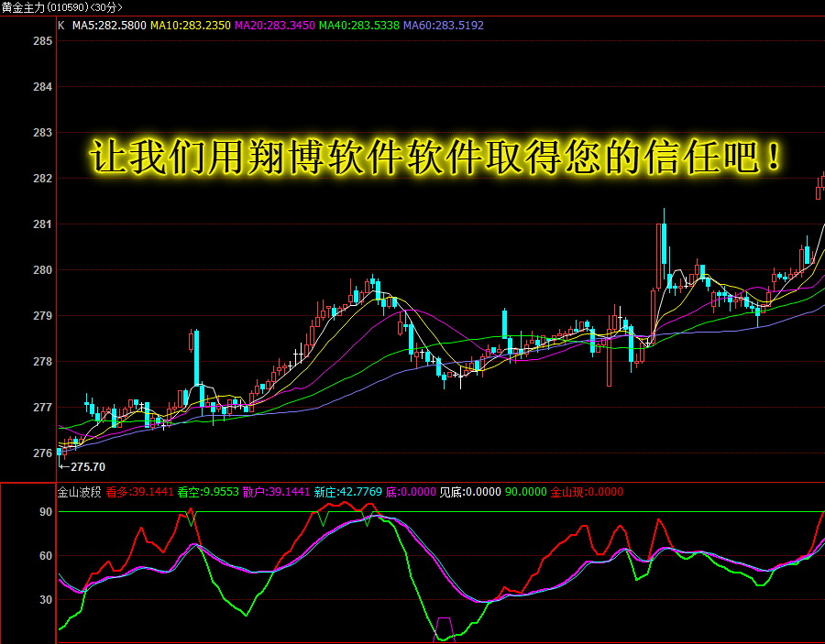825x644 pixels.
Task: Click indicator axis label 30
Action: click(46, 600)
